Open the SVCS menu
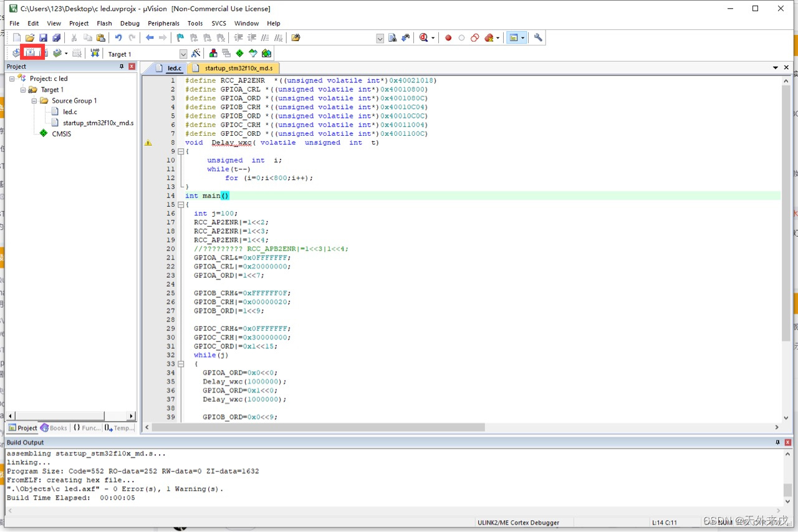Image resolution: width=798 pixels, height=532 pixels. (x=219, y=23)
